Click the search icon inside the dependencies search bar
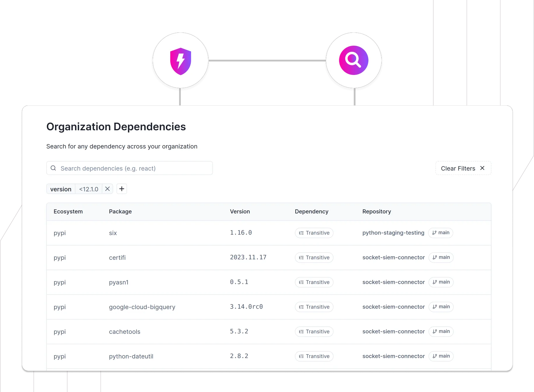Screen dimensions: 534x392 point(53,168)
